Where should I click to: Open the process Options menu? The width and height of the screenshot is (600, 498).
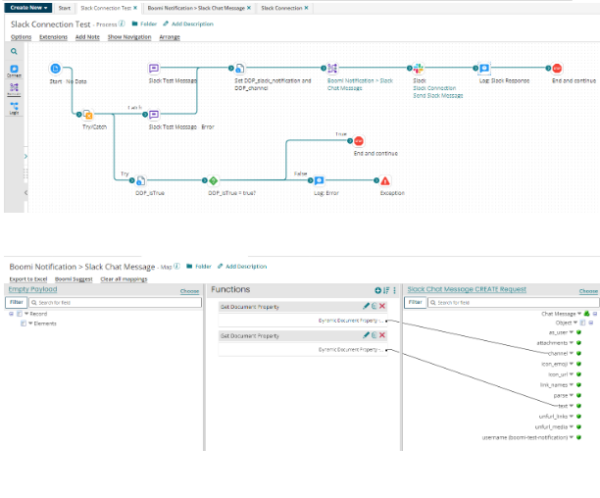pos(21,37)
